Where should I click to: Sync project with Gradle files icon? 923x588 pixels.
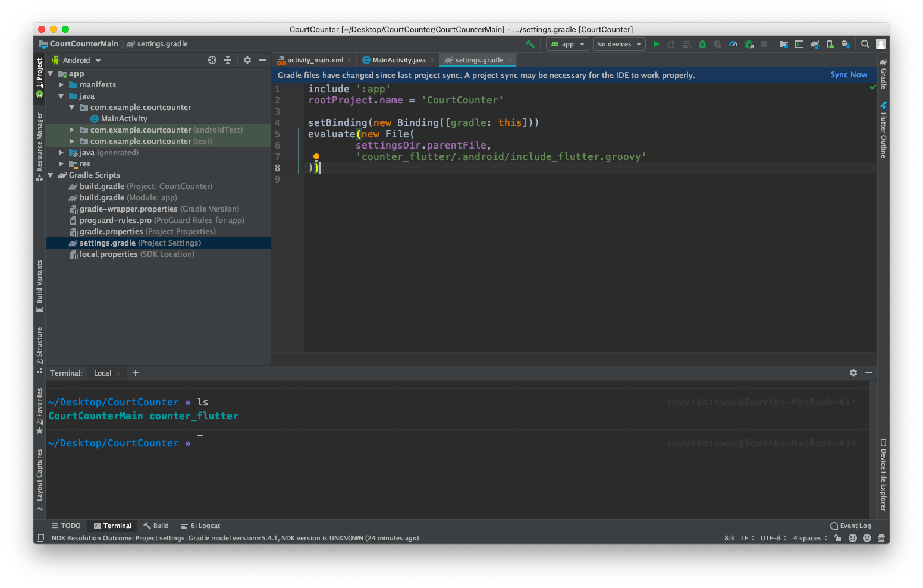click(x=815, y=44)
